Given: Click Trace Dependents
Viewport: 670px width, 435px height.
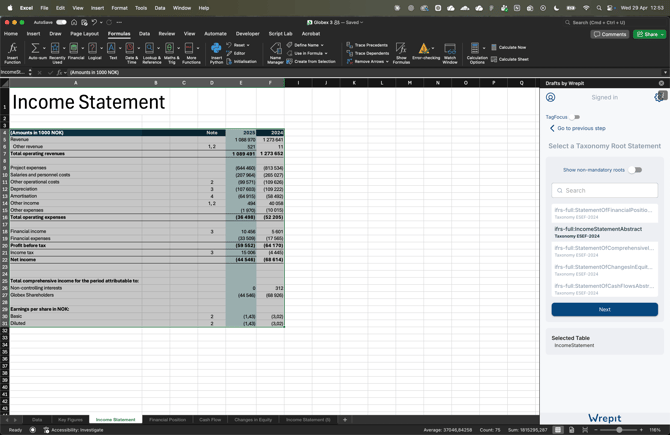Looking at the screenshot, I should (x=367, y=53).
